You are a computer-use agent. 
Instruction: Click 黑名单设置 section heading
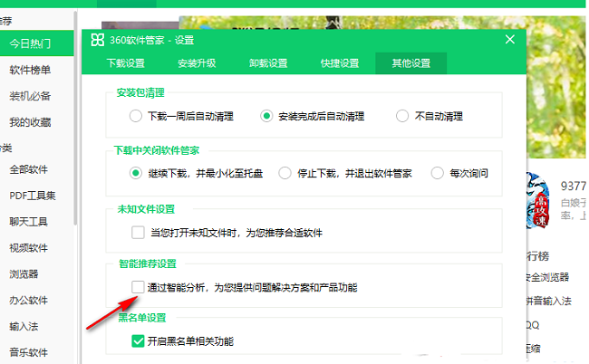pyautogui.click(x=142, y=318)
